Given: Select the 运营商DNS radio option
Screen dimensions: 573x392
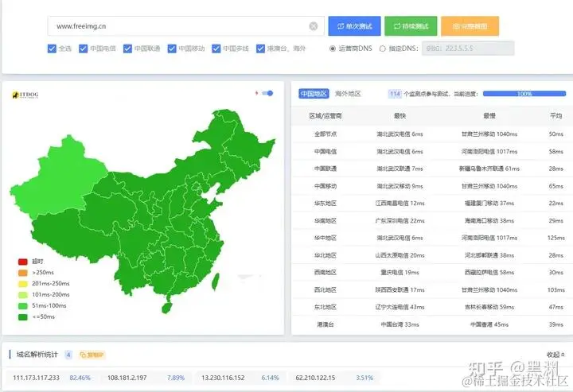Looking at the screenshot, I should click(x=333, y=49).
